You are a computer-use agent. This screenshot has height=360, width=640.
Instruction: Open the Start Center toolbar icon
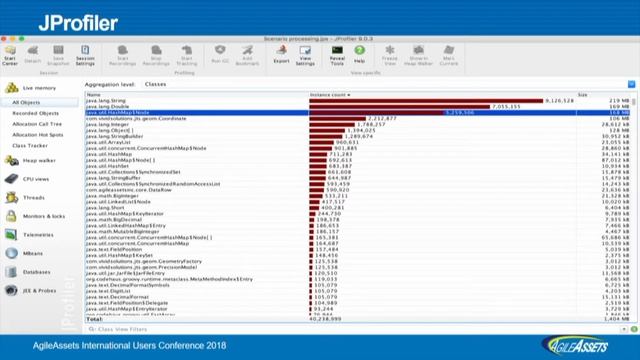10,55
